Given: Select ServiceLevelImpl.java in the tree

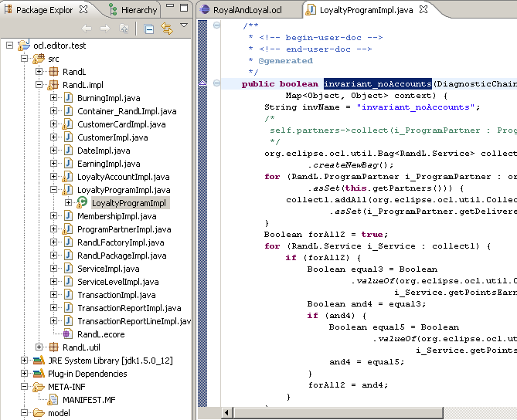Looking at the screenshot, I should point(118,282).
